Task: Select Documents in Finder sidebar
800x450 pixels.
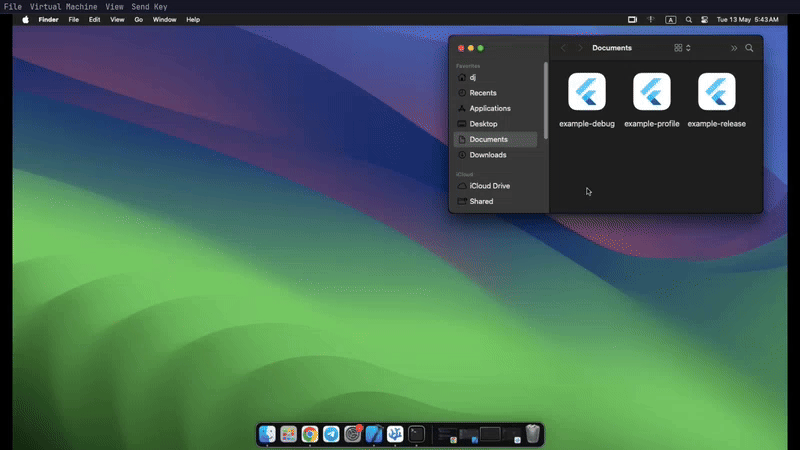Action: [495, 139]
